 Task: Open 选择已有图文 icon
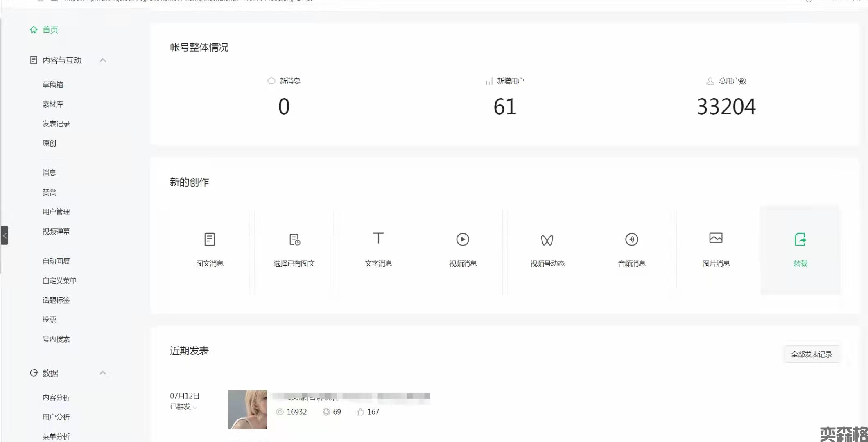pyautogui.click(x=294, y=239)
